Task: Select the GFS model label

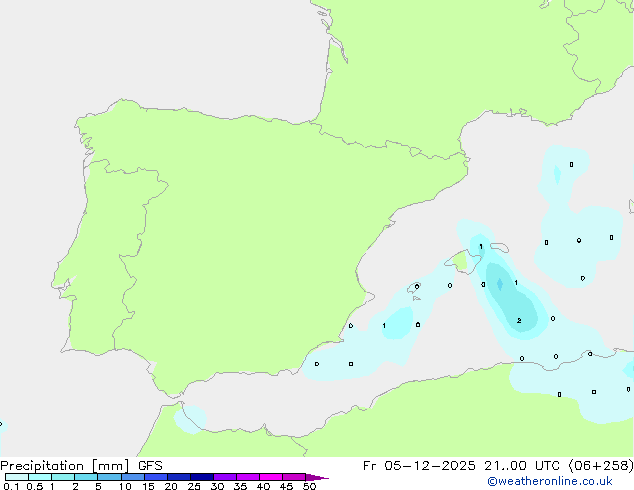Action: coord(150,466)
